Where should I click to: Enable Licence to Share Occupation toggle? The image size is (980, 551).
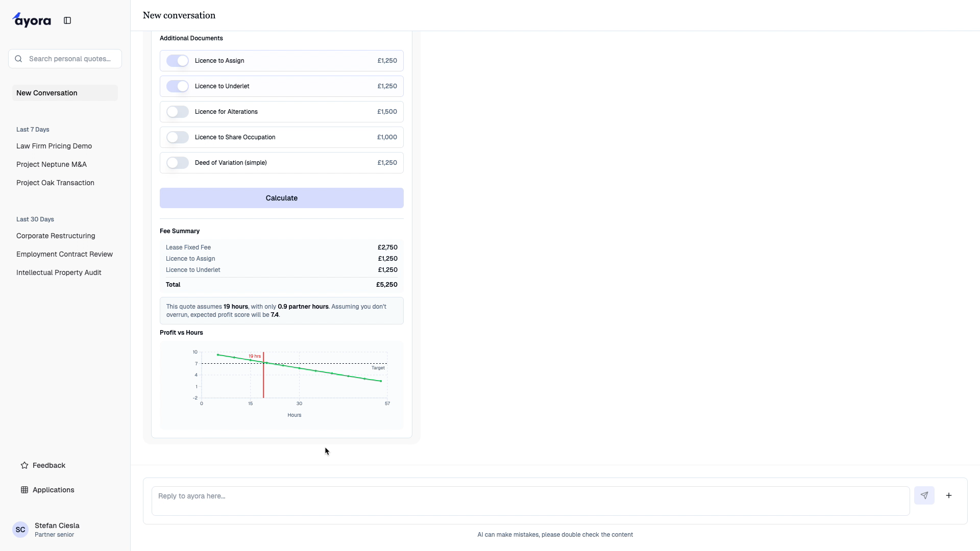(x=178, y=137)
